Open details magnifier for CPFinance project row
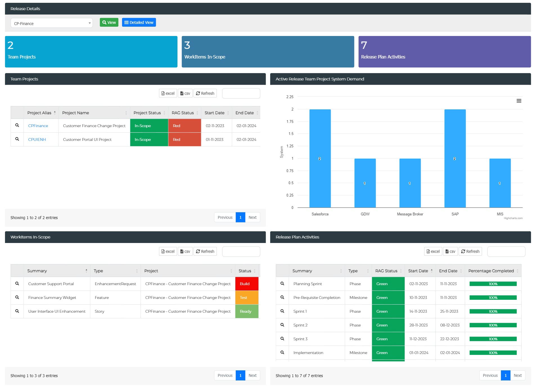Image resolution: width=536 pixels, height=392 pixels. pos(17,125)
